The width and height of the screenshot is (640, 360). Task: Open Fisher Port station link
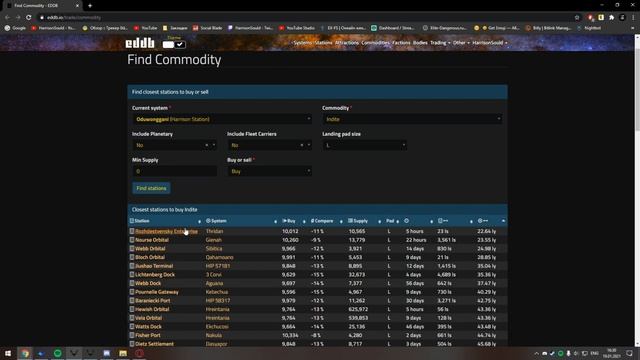148,335
